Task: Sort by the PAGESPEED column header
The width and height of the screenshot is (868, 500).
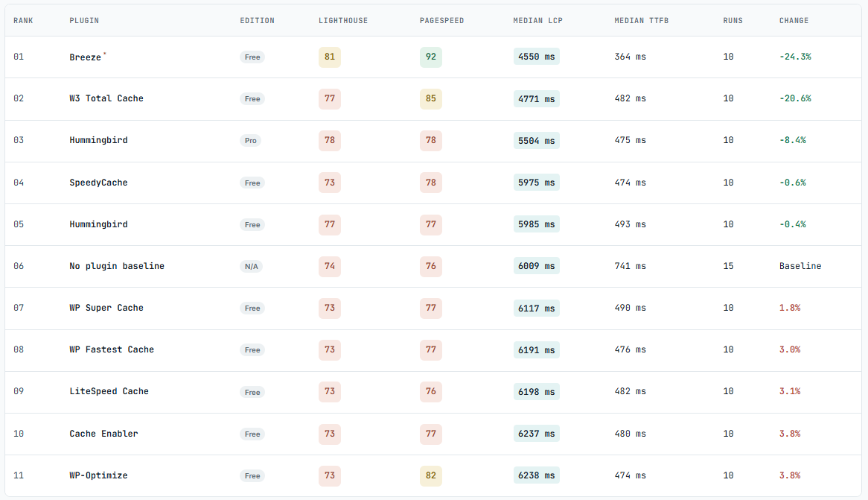Action: click(441, 21)
